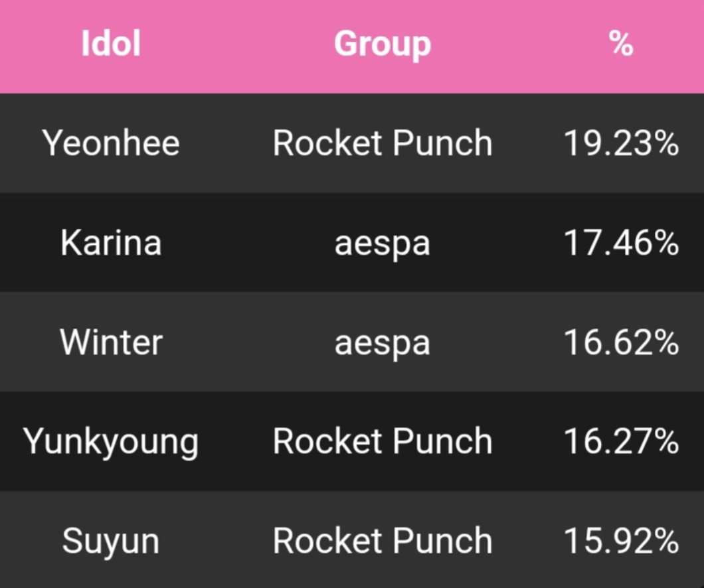Image resolution: width=704 pixels, height=588 pixels.
Task: Click empty pink header area between Group and %
Action: coord(518,44)
